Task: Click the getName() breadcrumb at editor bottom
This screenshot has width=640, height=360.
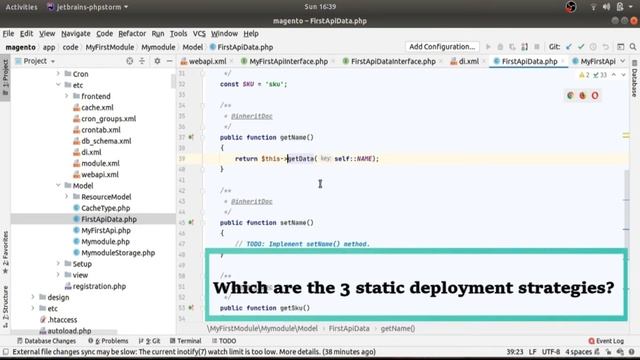Action: point(398,328)
